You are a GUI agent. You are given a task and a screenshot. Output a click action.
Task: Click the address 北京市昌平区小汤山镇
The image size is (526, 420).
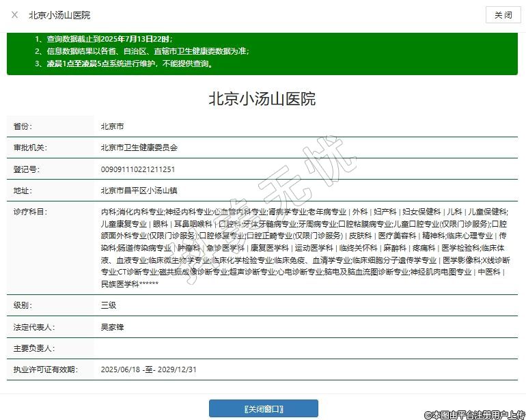139,190
